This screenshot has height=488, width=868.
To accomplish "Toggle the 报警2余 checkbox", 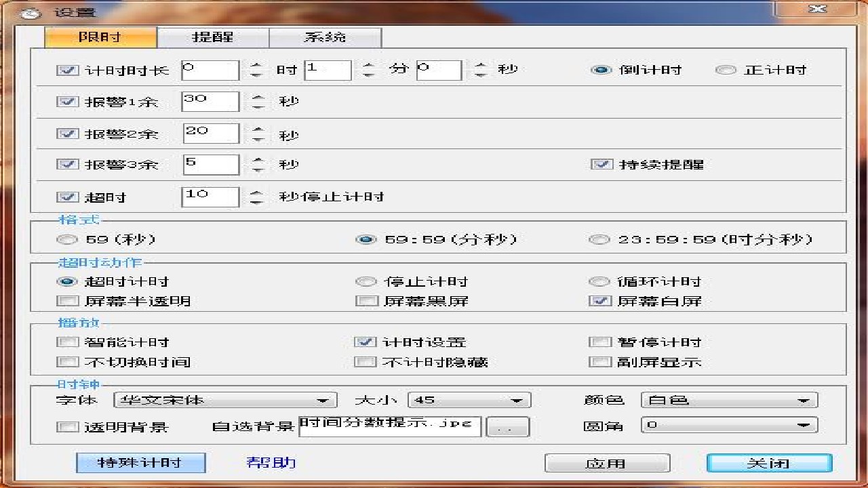I will coord(67,134).
